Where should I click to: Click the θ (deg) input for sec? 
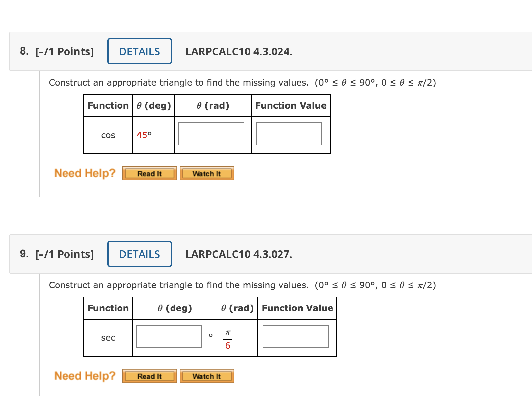pyautogui.click(x=169, y=336)
